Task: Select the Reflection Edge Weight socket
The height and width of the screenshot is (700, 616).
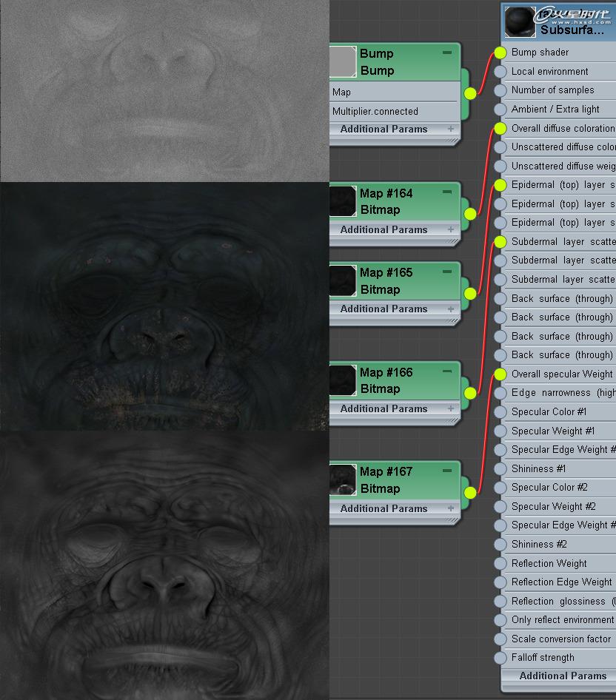Action: click(500, 582)
